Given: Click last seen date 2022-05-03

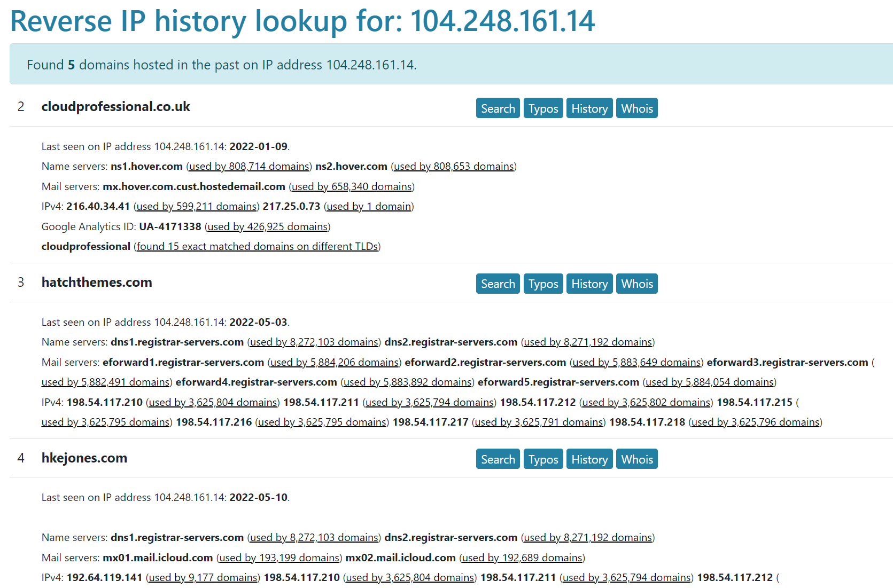Looking at the screenshot, I should tap(258, 322).
